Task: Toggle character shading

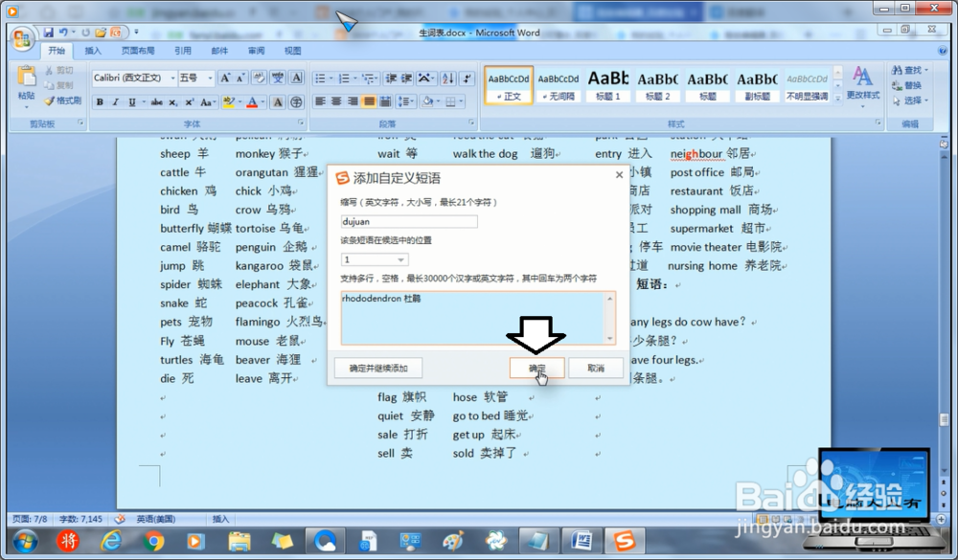Action: (278, 102)
